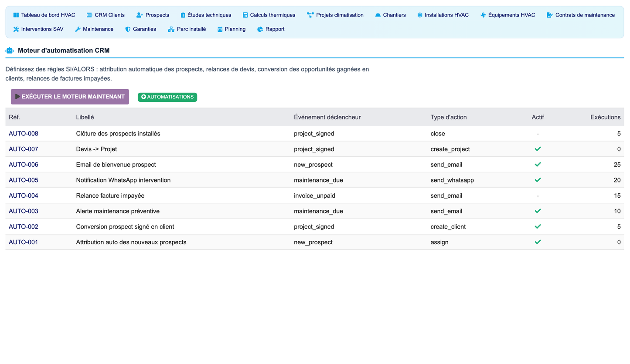
Task: Click the Rapport pie chart icon
Action: (260, 29)
